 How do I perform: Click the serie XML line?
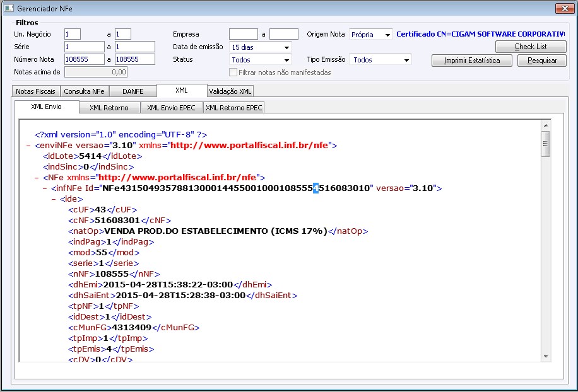coord(103,263)
